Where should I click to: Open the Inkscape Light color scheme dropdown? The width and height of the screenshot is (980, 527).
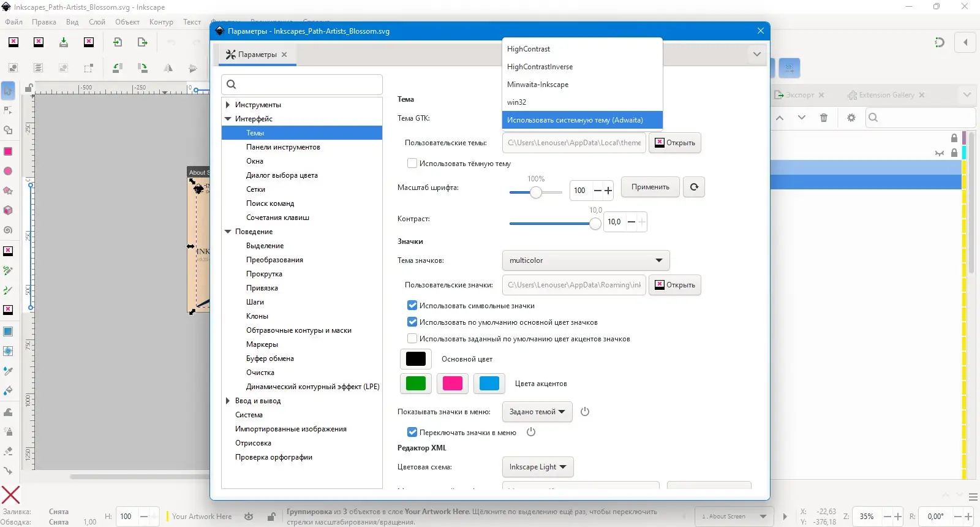coord(538,467)
